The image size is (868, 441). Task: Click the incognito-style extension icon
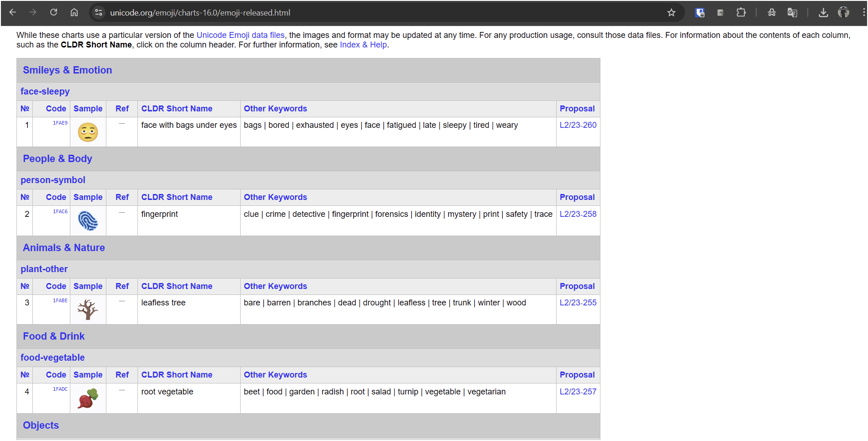[x=772, y=12]
